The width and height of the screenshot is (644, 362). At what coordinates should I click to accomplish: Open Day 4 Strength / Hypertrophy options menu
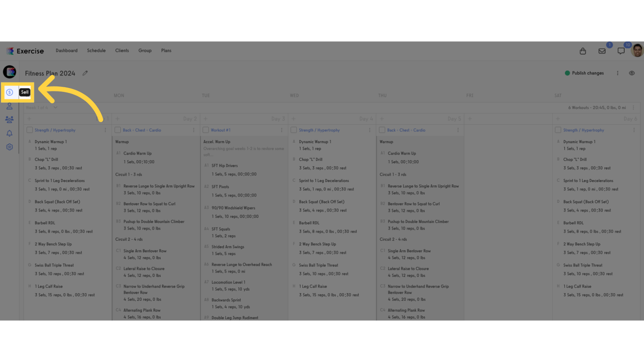[370, 130]
